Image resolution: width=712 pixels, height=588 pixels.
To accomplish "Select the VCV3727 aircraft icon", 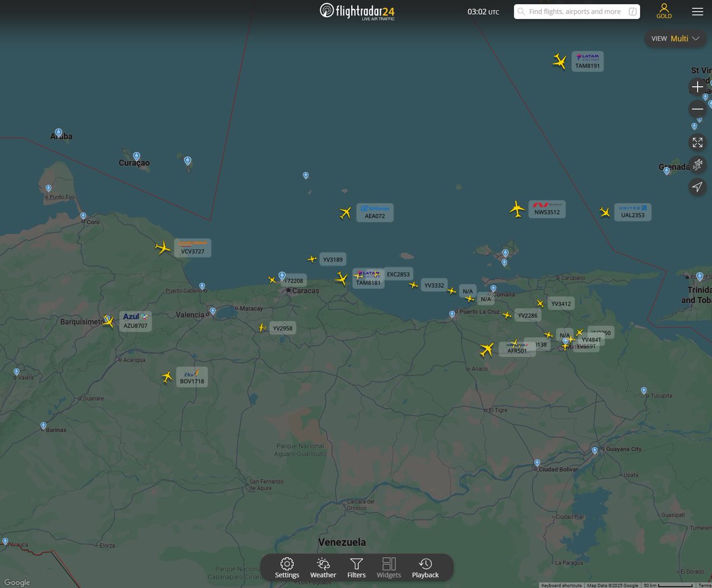I will (x=163, y=248).
